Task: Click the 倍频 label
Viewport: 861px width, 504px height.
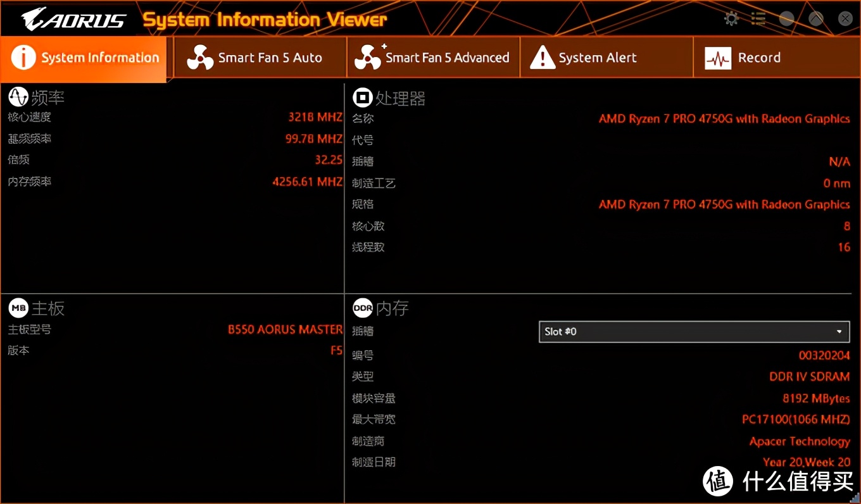Action: pos(19,160)
